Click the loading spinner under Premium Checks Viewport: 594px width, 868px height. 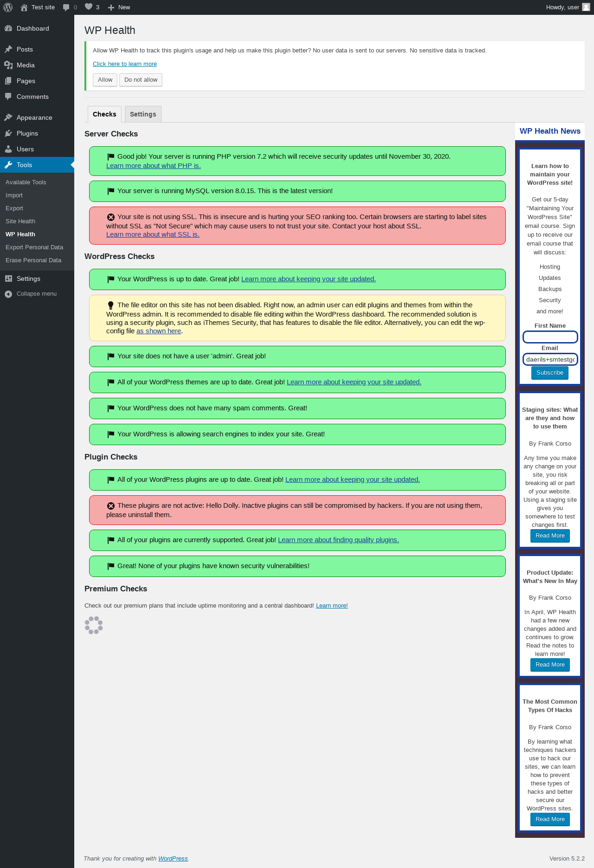click(94, 625)
